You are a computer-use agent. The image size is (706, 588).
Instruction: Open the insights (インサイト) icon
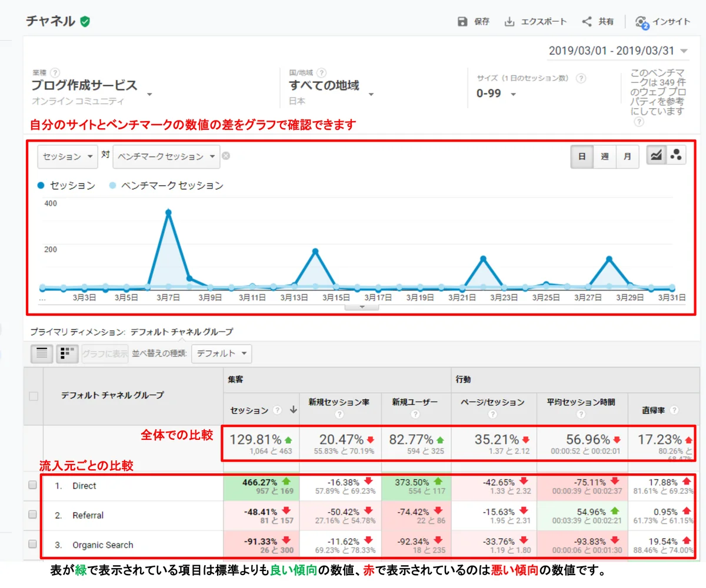click(641, 22)
